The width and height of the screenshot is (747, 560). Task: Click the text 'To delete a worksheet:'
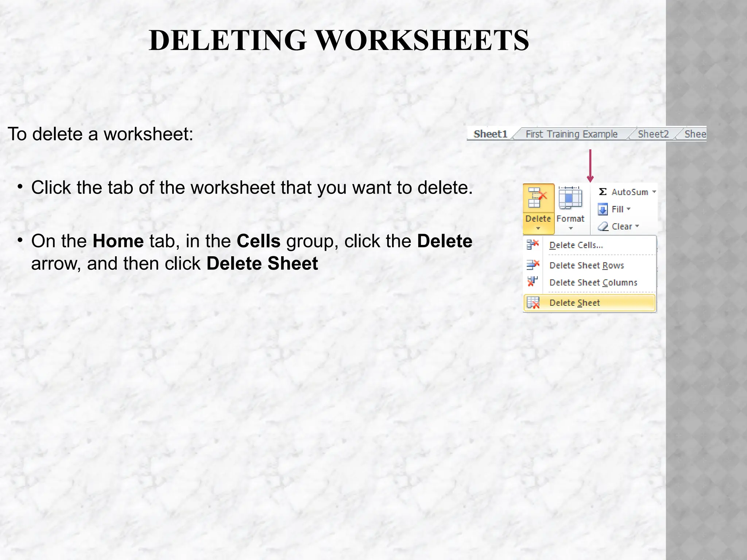[100, 134]
